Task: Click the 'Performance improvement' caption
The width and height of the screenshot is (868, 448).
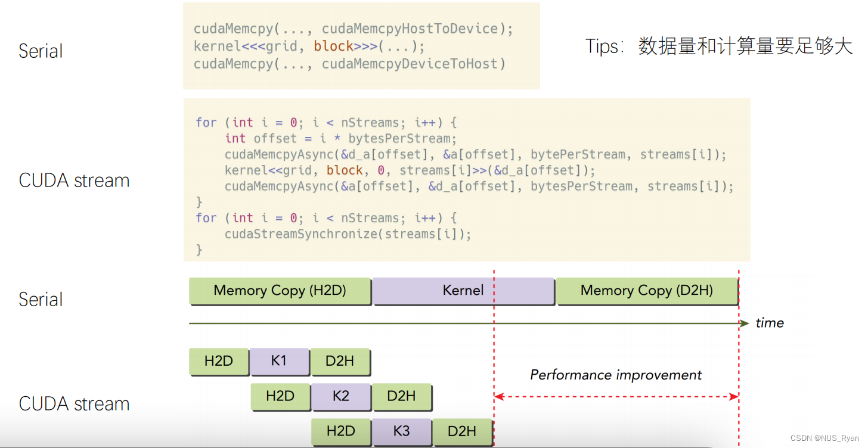Action: (x=616, y=375)
